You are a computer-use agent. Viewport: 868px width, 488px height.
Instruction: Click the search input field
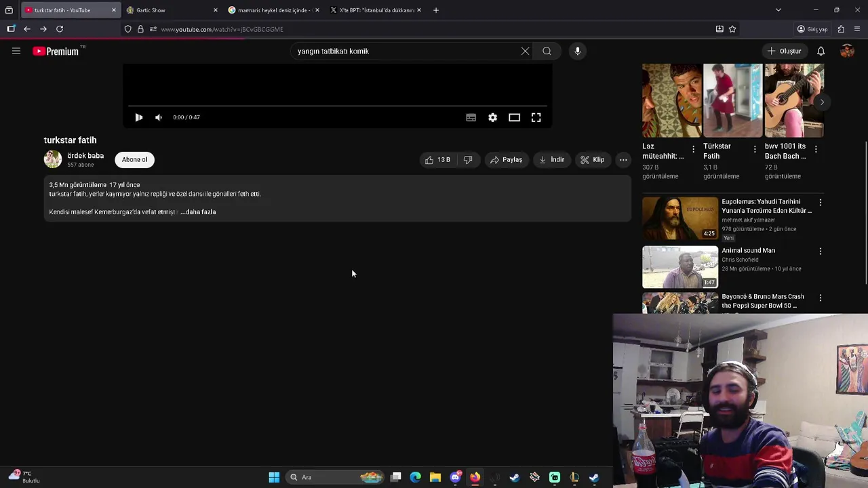coord(407,51)
